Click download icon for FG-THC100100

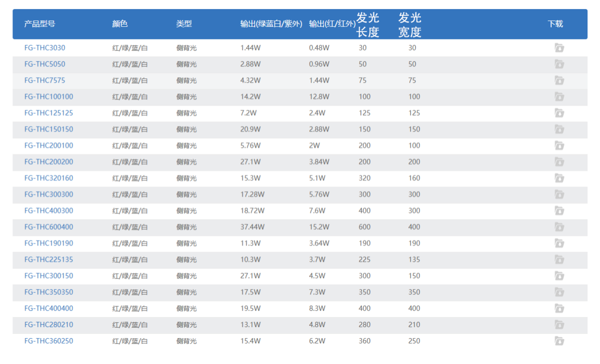coord(559,97)
